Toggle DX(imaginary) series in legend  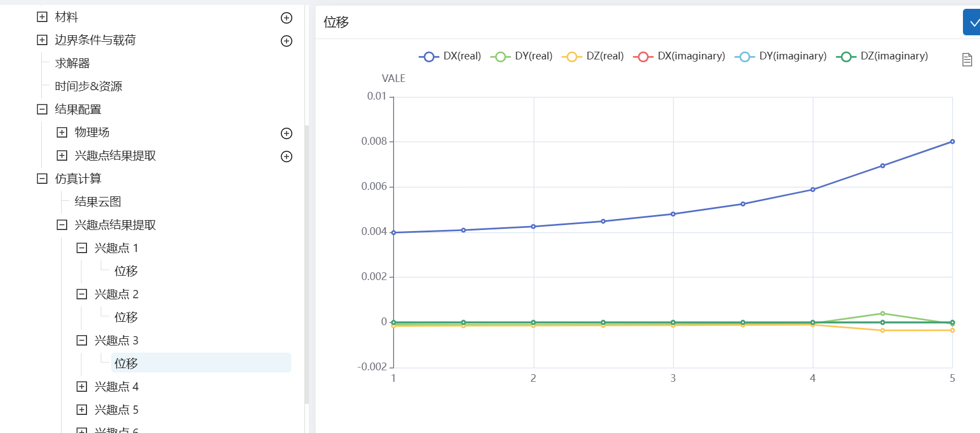pyautogui.click(x=679, y=56)
